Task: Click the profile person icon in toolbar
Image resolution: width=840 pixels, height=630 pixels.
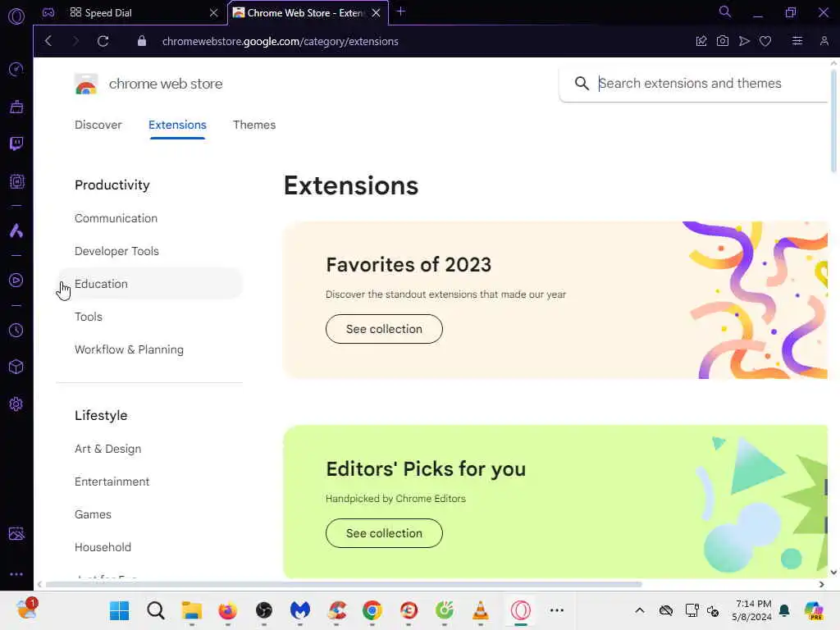Action: 824,41
